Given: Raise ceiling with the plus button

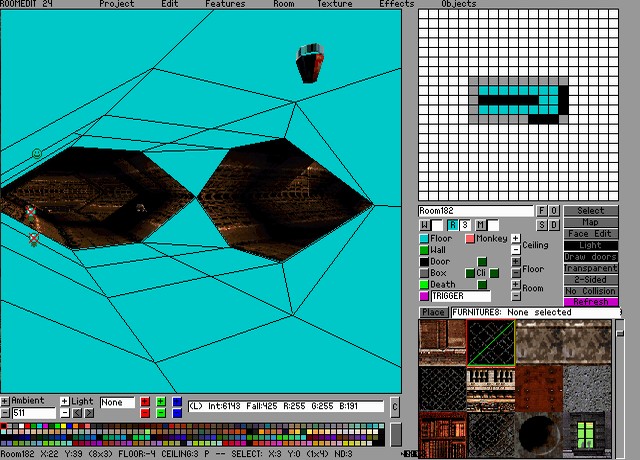Looking at the screenshot, I should click(x=515, y=239).
